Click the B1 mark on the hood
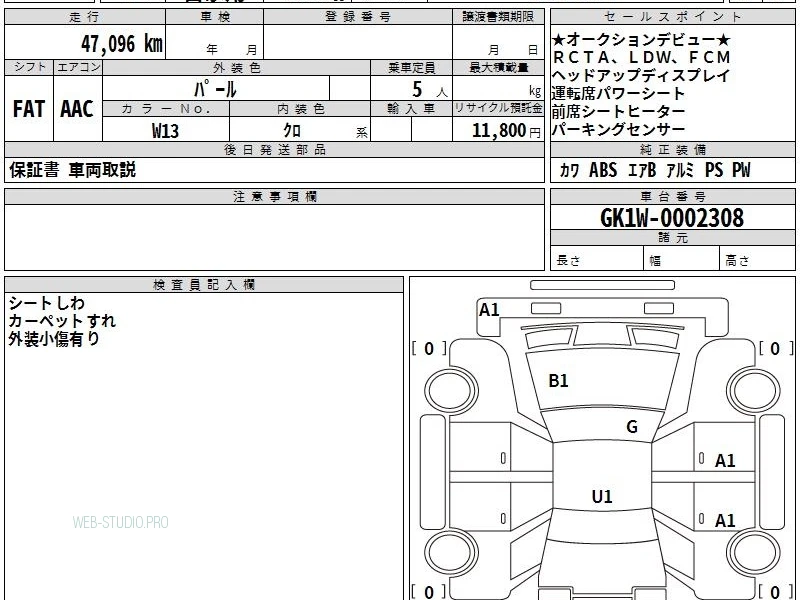The height and width of the screenshot is (600, 800). (558, 381)
